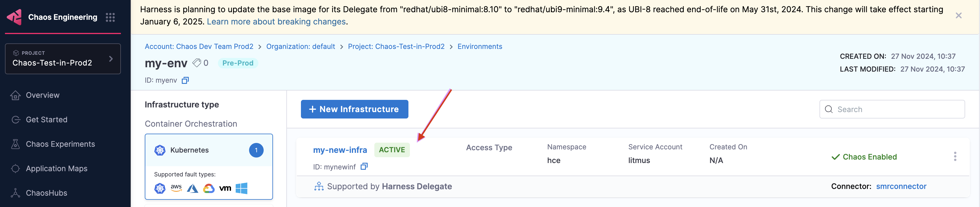Click the Service Account value litmus
Screen dimensions: 980x207
(x=639, y=161)
